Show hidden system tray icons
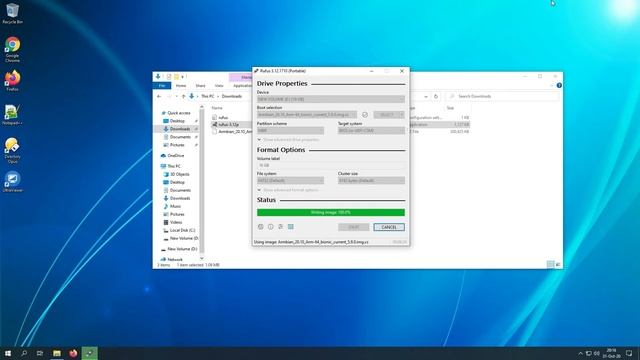Viewport: 640px width, 360px height. pyautogui.click(x=580, y=353)
